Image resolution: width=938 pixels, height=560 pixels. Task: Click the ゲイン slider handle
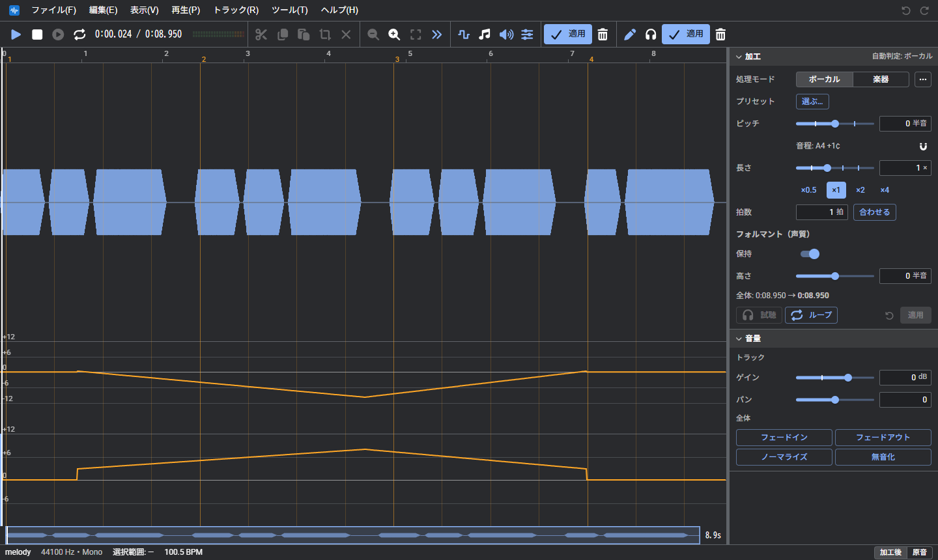coord(848,378)
